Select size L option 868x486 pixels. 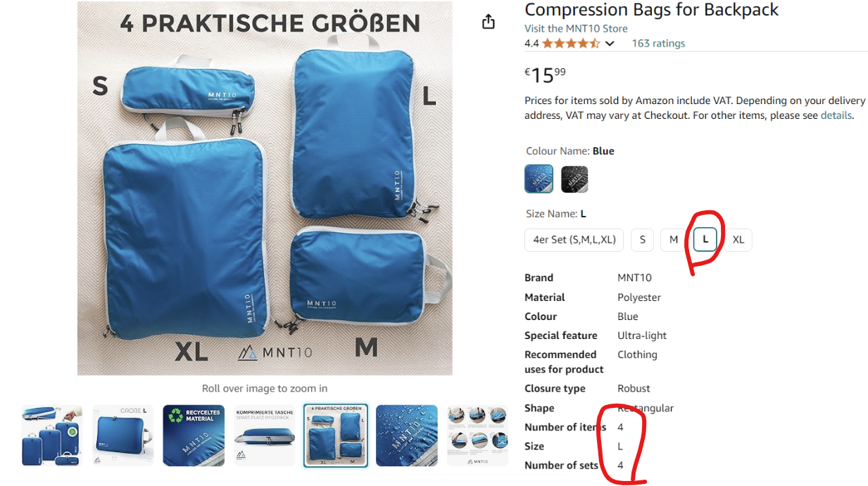click(705, 240)
